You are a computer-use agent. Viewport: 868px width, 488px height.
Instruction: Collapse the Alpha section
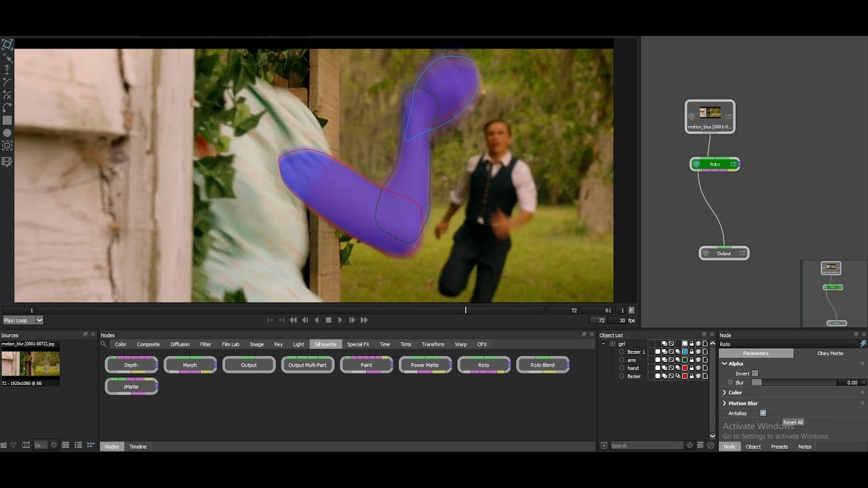[724, 363]
